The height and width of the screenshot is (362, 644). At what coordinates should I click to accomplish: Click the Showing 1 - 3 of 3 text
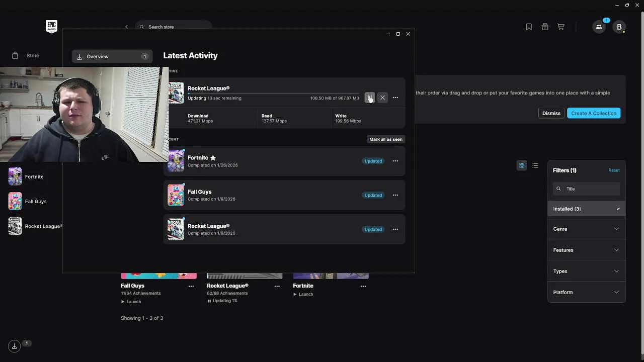click(x=142, y=318)
